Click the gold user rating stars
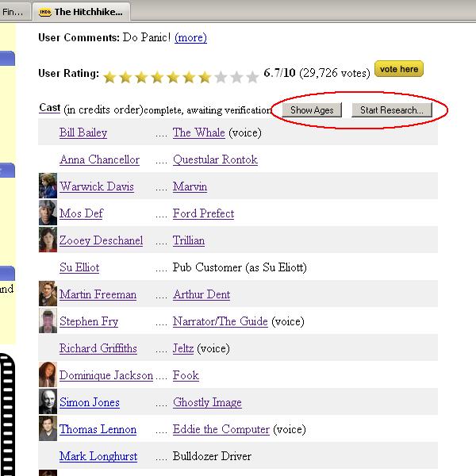 [x=181, y=77]
